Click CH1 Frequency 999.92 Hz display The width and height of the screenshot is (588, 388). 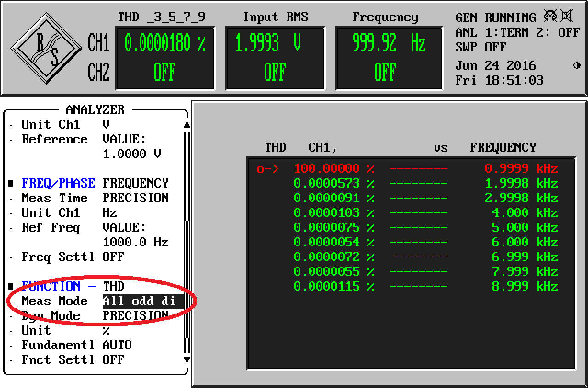pos(389,43)
